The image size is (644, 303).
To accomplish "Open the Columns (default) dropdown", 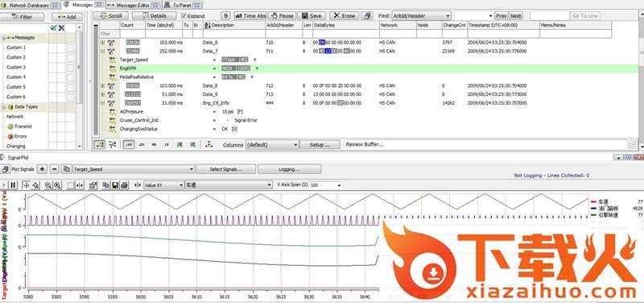I will 295,145.
